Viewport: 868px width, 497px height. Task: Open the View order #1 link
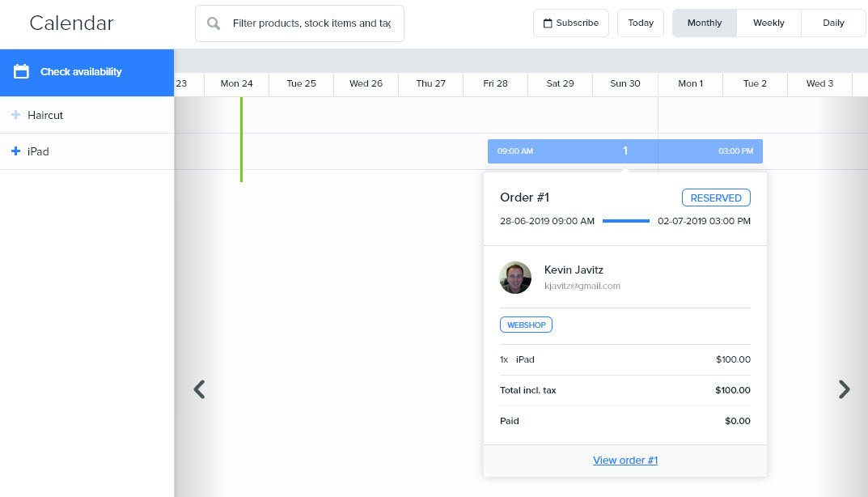click(x=625, y=461)
